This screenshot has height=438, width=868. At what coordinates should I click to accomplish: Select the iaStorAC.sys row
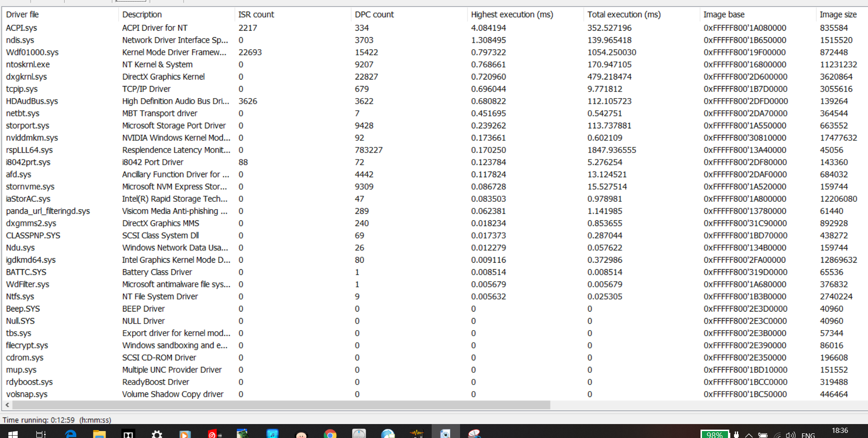point(435,199)
